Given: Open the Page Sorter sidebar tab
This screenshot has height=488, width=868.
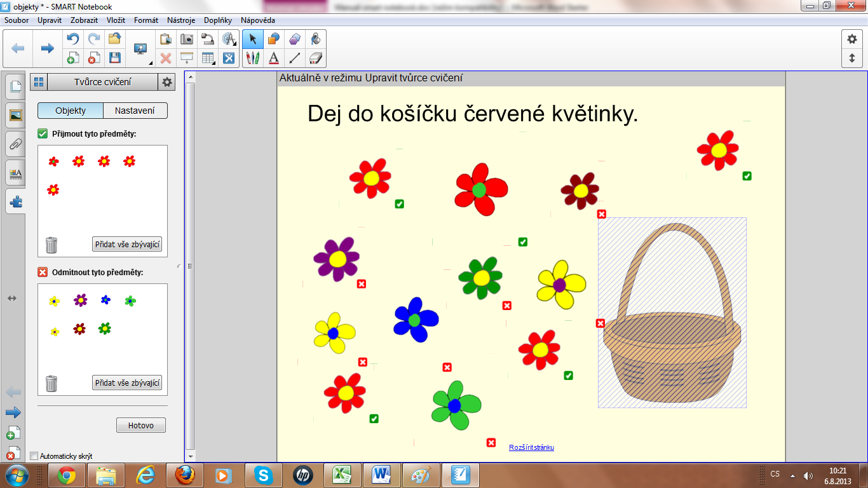Looking at the screenshot, I should click(x=16, y=86).
